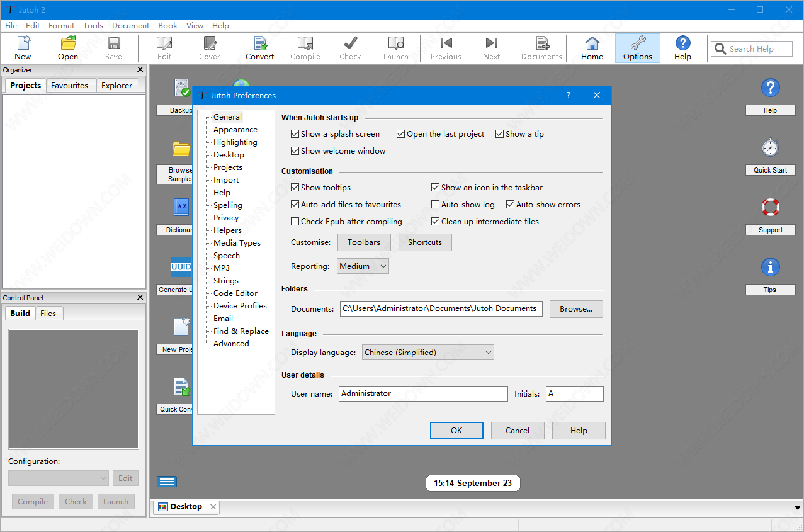
Task: Open the Quick Start stopwatch icon
Action: 771,147
